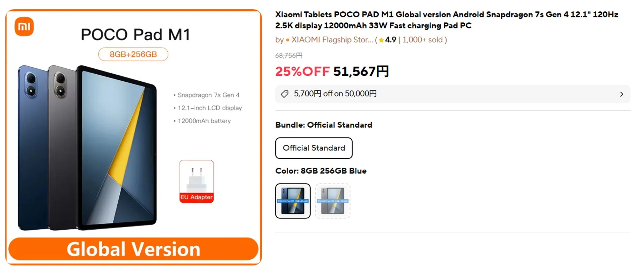Click the crossed-out 68,756円 original price

click(x=289, y=55)
